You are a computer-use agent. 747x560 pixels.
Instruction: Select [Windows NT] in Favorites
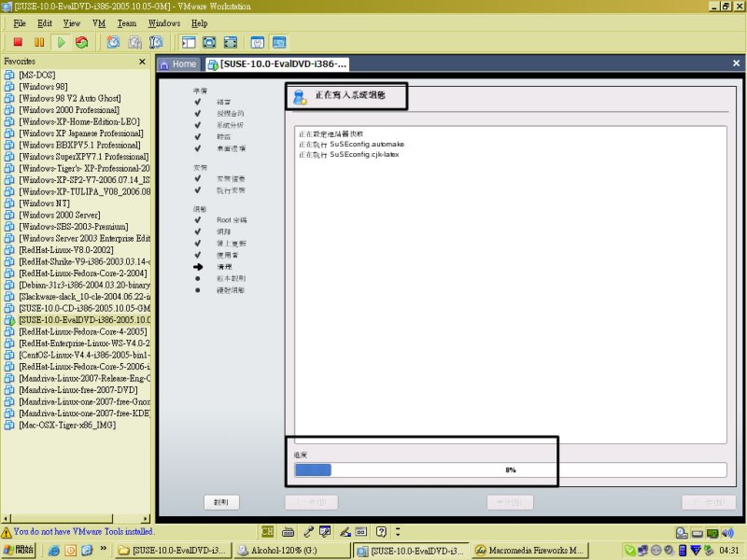[x=44, y=203]
